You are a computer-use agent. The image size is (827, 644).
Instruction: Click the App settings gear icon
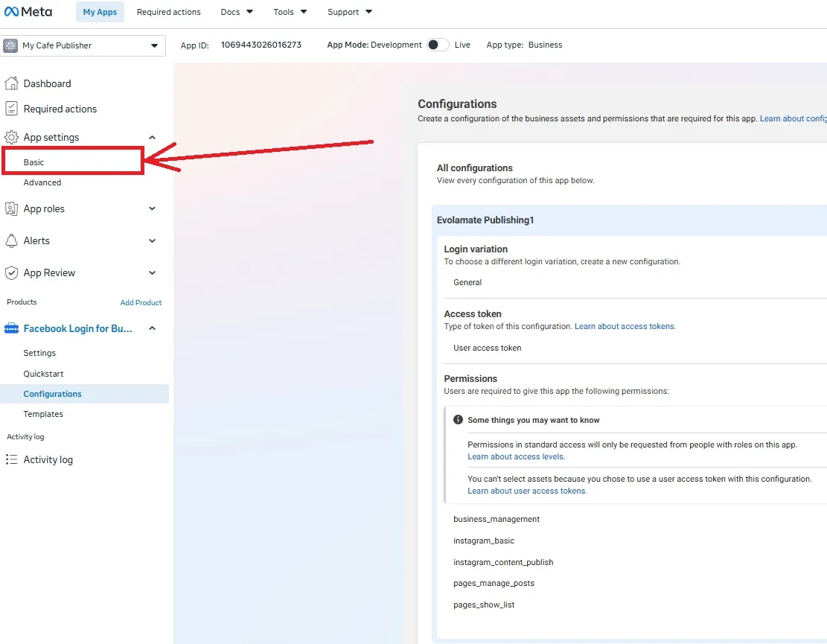coord(11,137)
